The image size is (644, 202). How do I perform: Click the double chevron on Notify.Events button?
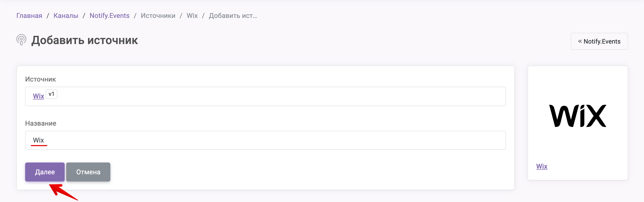coord(580,41)
